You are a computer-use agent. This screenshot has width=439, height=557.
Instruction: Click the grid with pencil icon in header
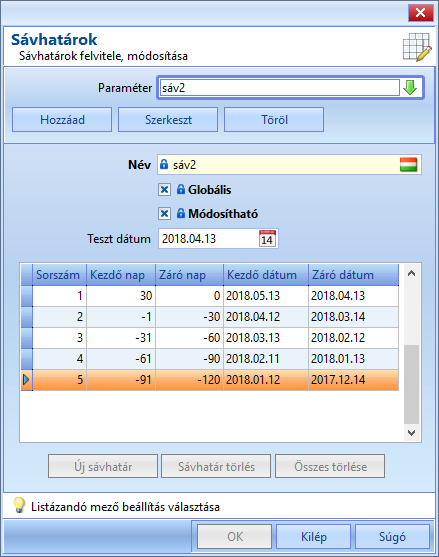417,47
